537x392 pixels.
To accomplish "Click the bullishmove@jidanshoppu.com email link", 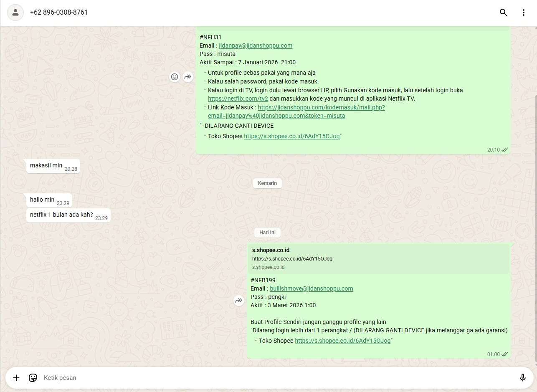I will coord(312,288).
